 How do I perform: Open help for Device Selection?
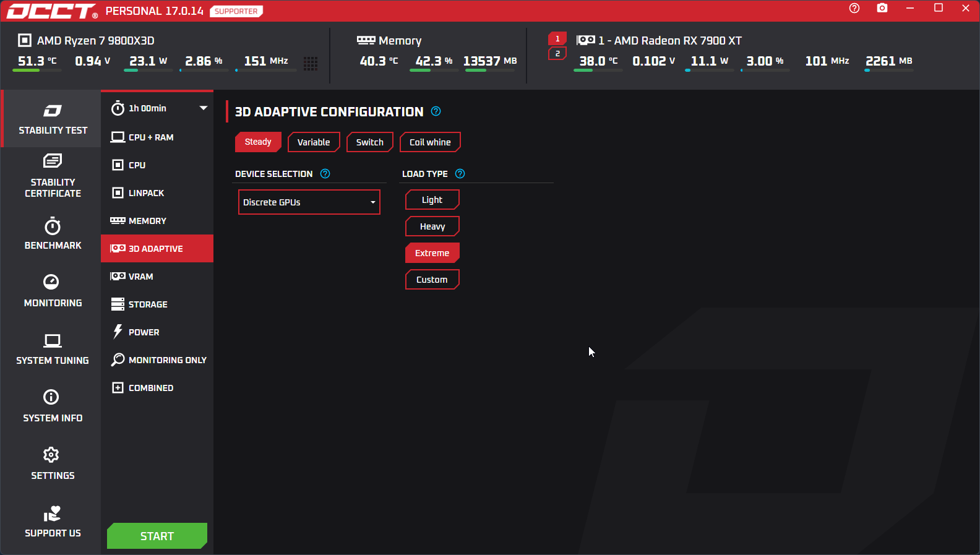(x=325, y=174)
